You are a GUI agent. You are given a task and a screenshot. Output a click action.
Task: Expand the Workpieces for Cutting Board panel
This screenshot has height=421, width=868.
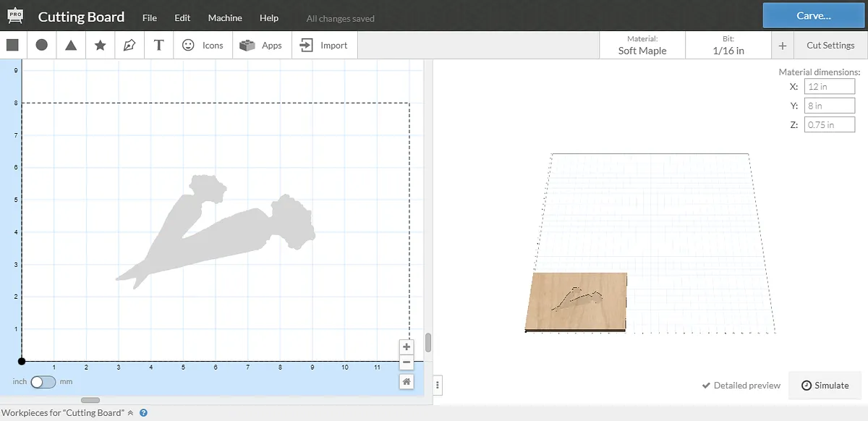point(131,413)
